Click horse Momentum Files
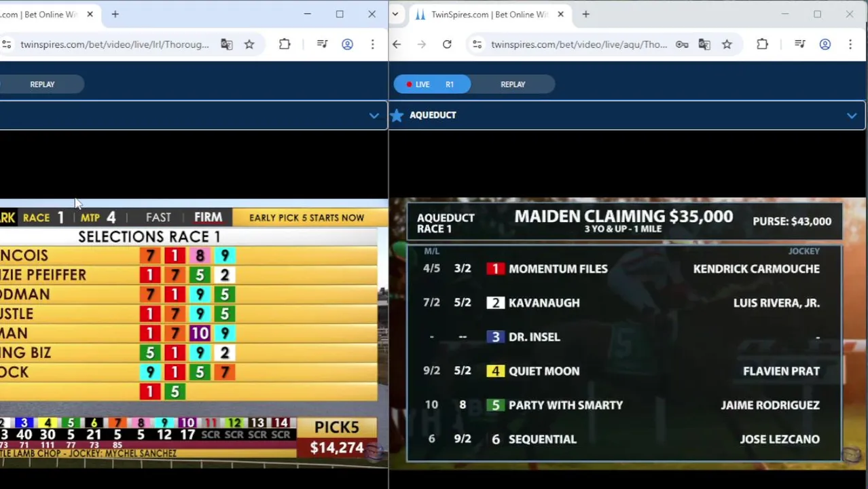 558,269
